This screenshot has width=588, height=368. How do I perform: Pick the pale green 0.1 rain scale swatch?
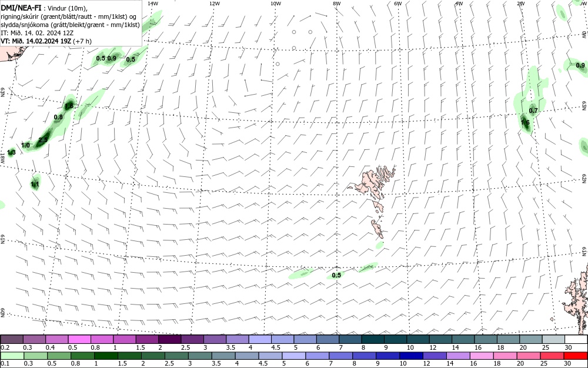(x=12, y=356)
